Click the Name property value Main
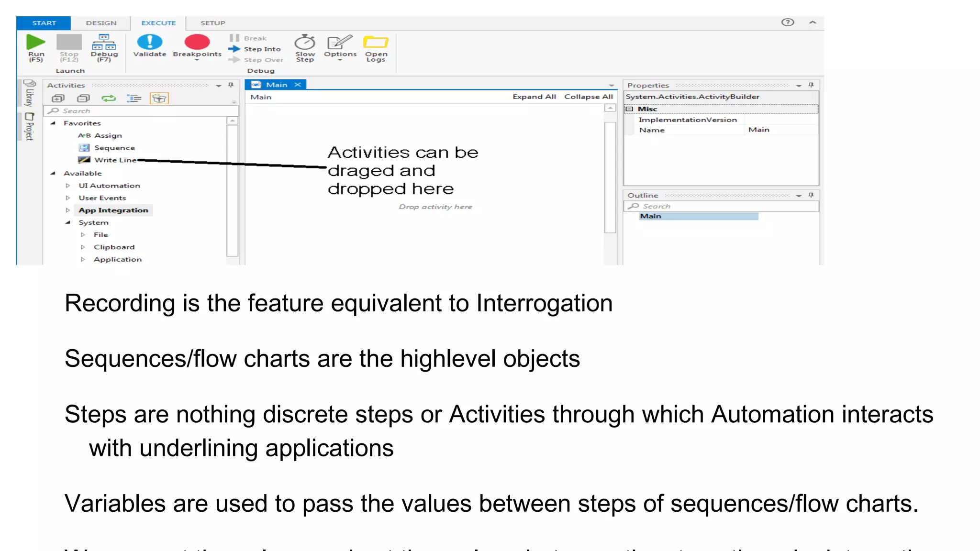This screenshot has width=980, height=551. [781, 130]
